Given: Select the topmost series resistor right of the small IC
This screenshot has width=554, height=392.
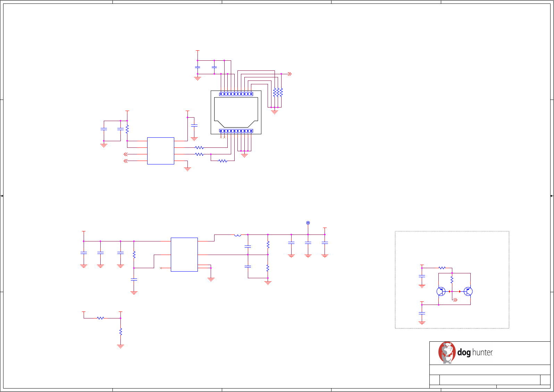Looking at the screenshot, I should [x=199, y=148].
